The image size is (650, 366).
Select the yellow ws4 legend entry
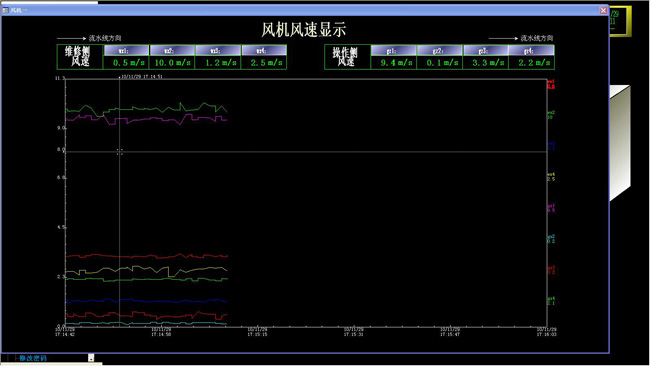[x=551, y=177]
